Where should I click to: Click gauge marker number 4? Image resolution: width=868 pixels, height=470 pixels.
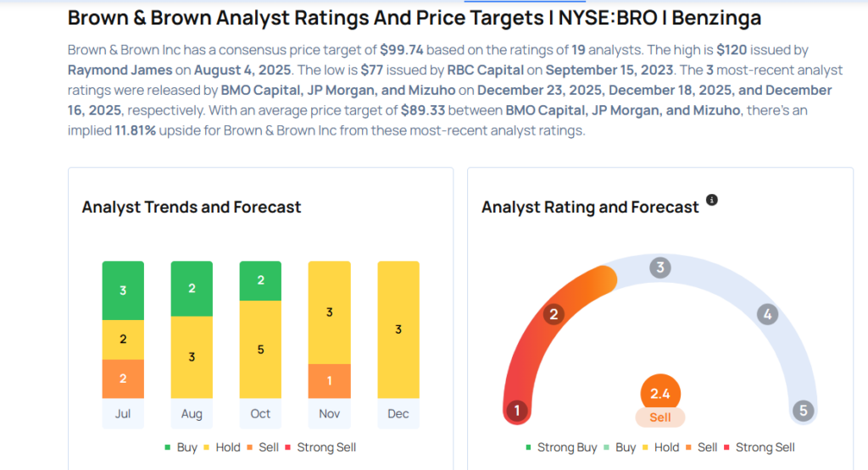pos(767,315)
